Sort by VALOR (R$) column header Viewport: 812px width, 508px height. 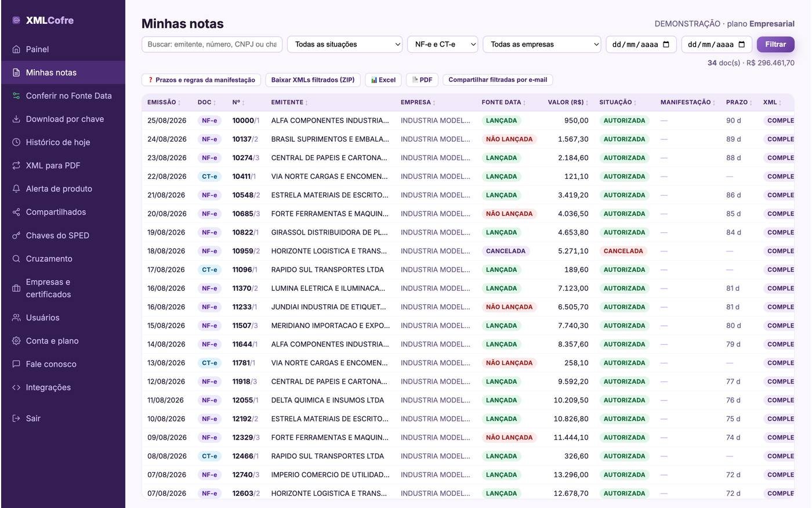568,102
